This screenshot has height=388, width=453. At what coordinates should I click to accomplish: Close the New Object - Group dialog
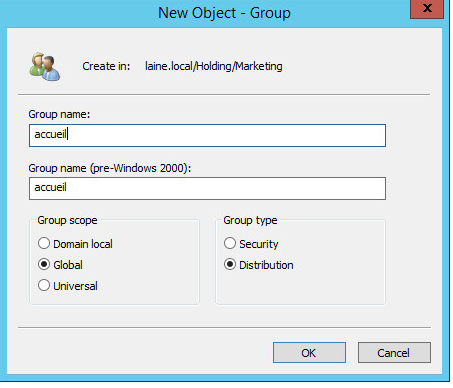pyautogui.click(x=427, y=9)
